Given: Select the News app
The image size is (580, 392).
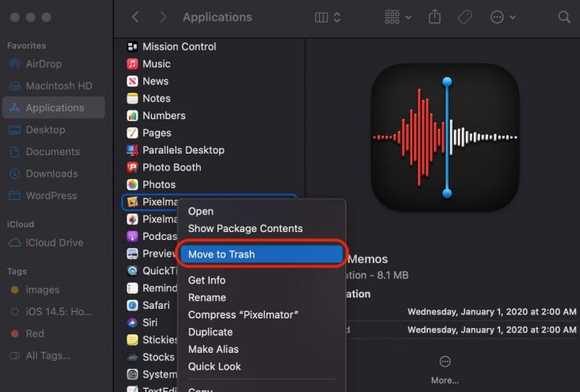Looking at the screenshot, I should (x=210, y=81).
